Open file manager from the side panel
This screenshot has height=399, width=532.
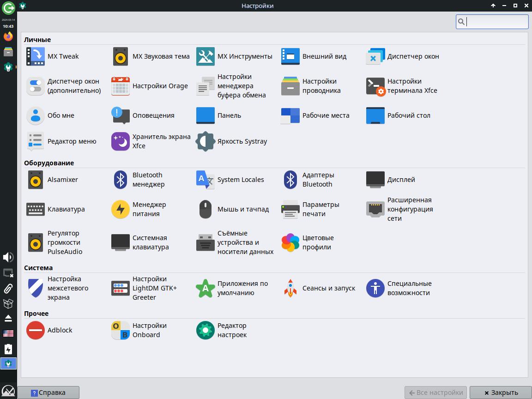click(x=8, y=52)
